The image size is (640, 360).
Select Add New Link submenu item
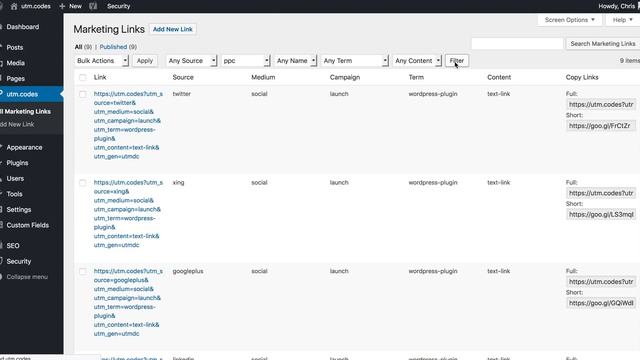[x=17, y=124]
